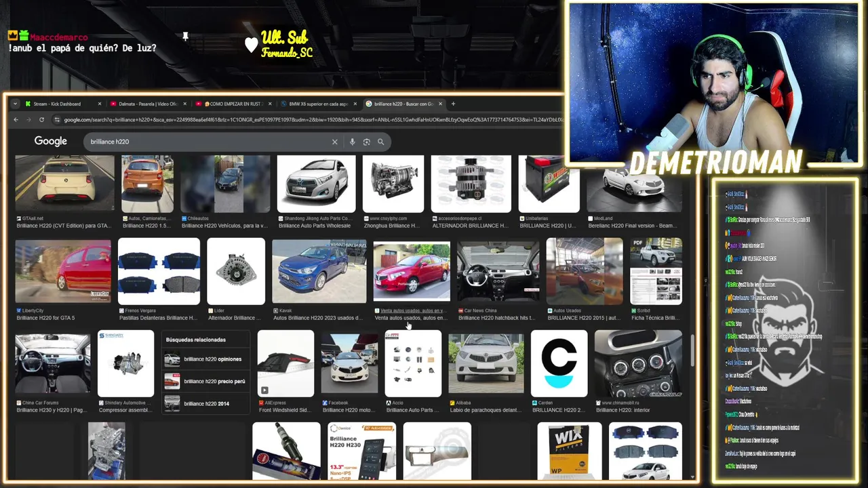This screenshot has height=488, width=868.
Task: Open Autos Usados BRILLIANCE H220 2015 image
Action: [585, 271]
